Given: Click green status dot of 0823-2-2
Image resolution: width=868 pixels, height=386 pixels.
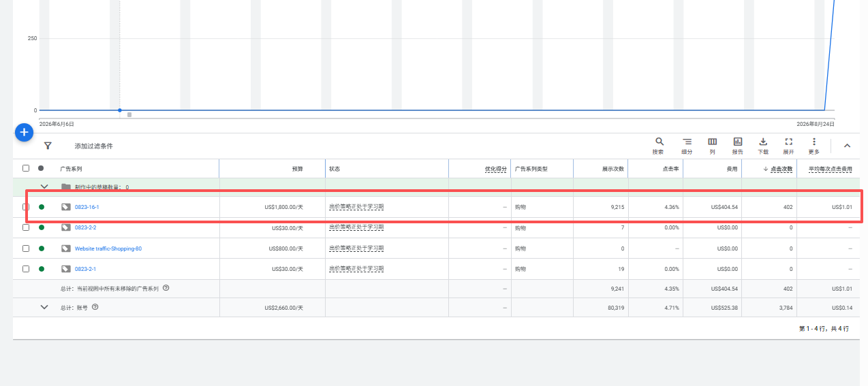Looking at the screenshot, I should [x=42, y=227].
